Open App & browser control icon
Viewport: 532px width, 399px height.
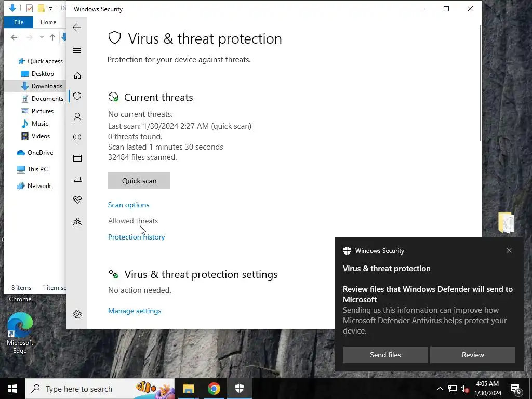point(77,158)
